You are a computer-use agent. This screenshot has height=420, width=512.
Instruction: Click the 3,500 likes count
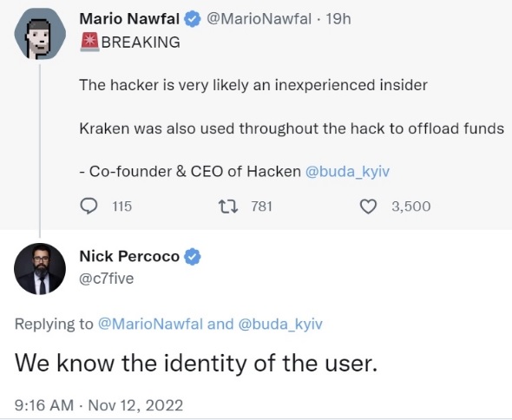411,207
